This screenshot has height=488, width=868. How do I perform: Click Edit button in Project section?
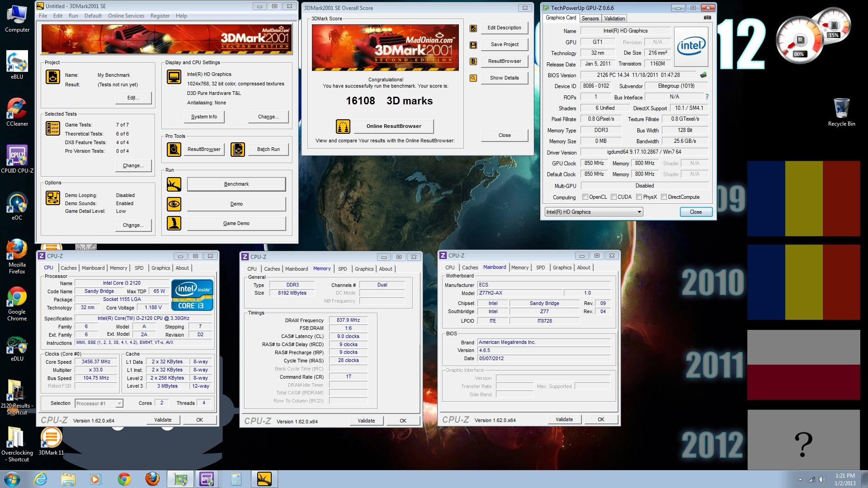coord(133,98)
